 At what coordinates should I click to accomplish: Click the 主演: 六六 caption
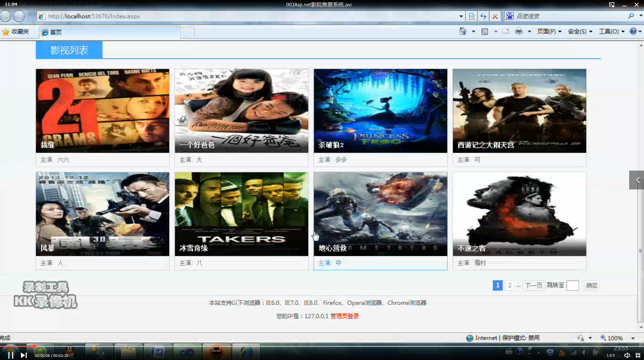pyautogui.click(x=55, y=160)
